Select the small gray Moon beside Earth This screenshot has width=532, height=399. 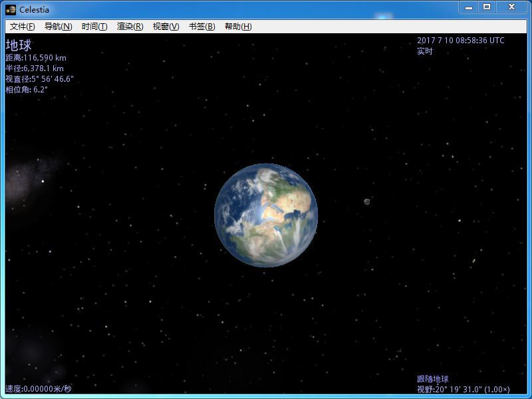(366, 201)
